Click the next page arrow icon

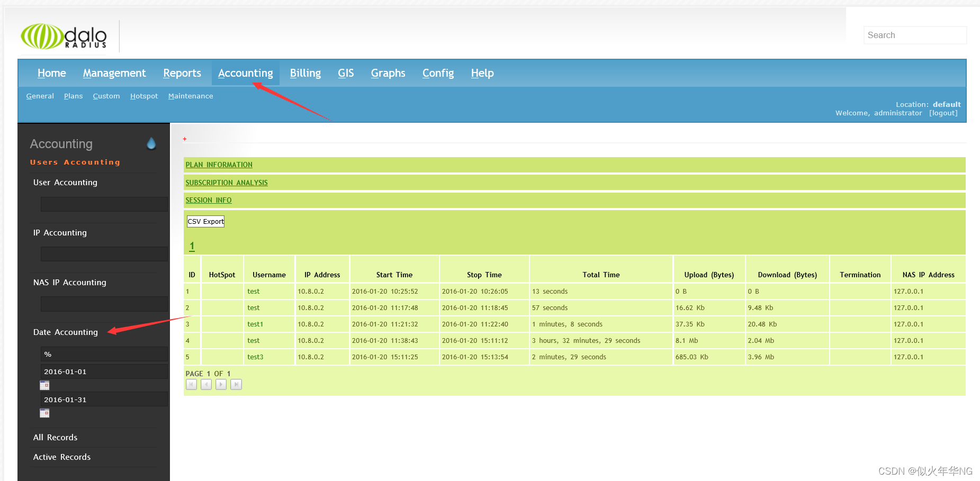click(221, 384)
